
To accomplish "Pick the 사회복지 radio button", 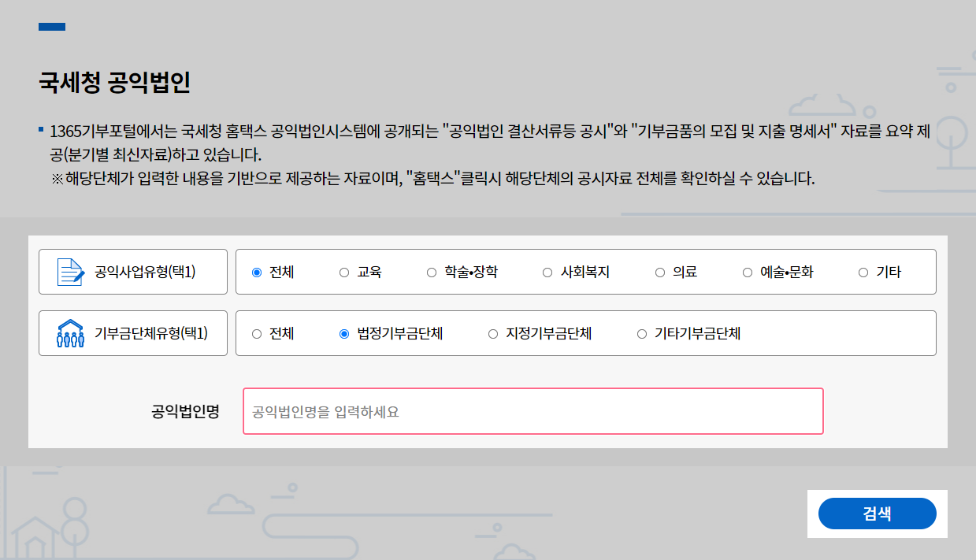I will (547, 273).
